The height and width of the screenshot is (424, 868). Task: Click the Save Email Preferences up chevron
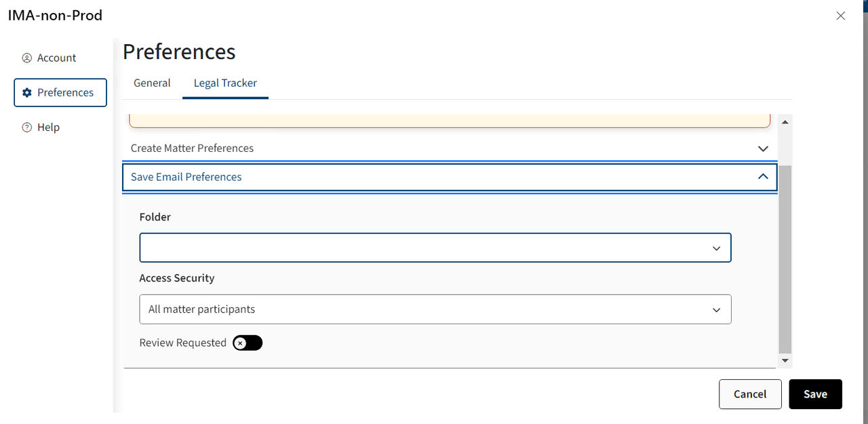[x=763, y=176]
